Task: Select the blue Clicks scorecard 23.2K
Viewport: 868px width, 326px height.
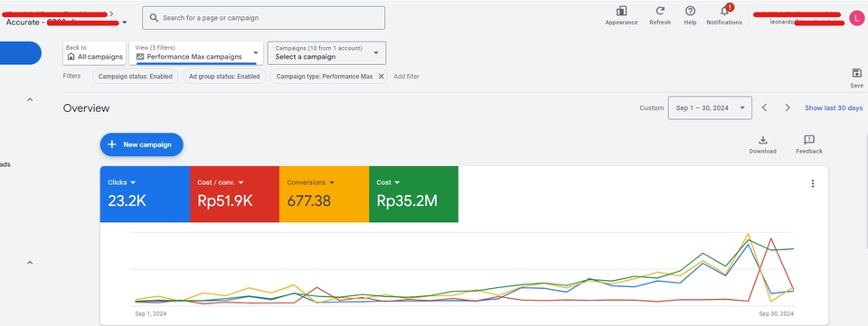Action: coord(145,194)
